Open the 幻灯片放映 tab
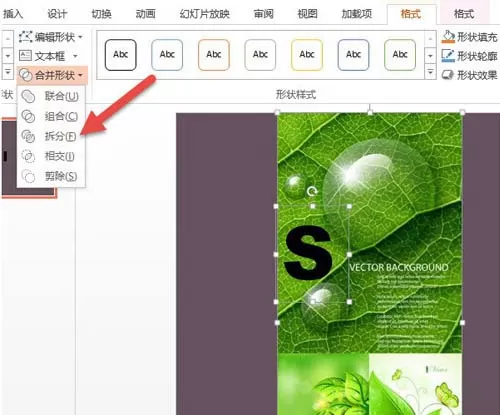The height and width of the screenshot is (415, 500). [204, 14]
